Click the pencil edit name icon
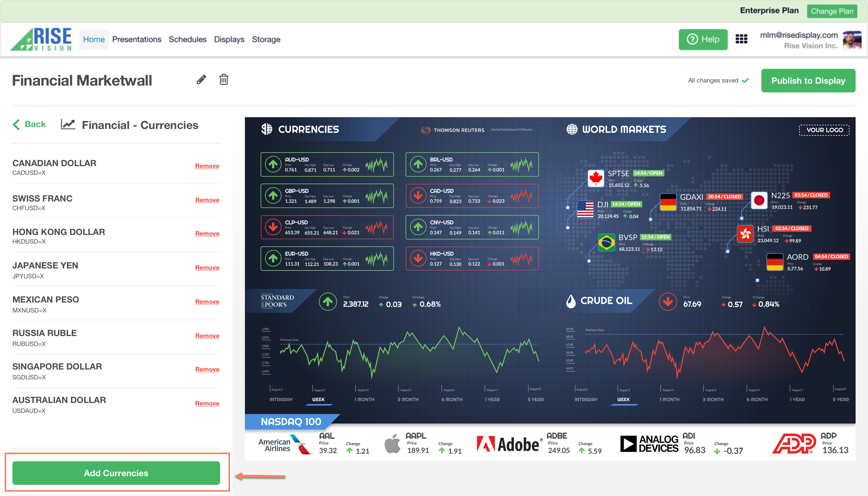 point(201,80)
